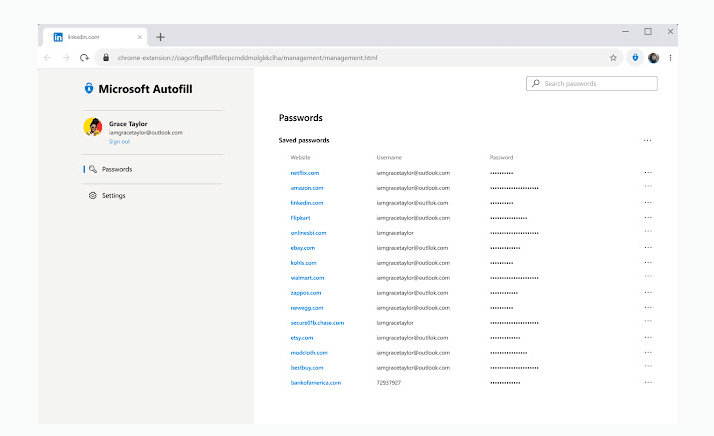Open more options for zappos.com row

648,292
